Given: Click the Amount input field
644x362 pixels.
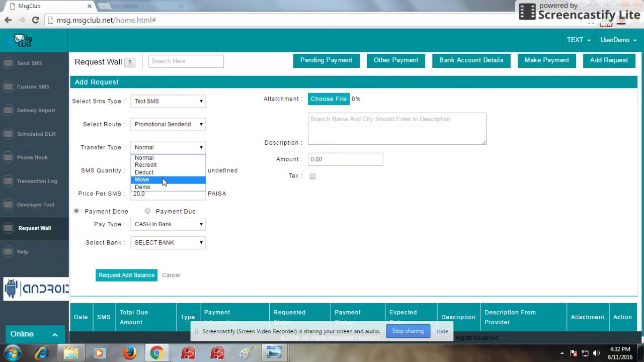Looking at the screenshot, I should 345,159.
